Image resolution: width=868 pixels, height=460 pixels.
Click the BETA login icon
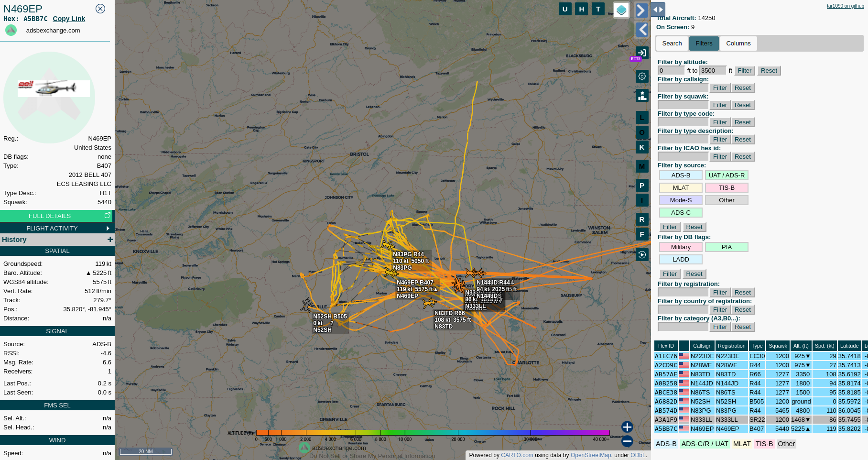click(641, 53)
